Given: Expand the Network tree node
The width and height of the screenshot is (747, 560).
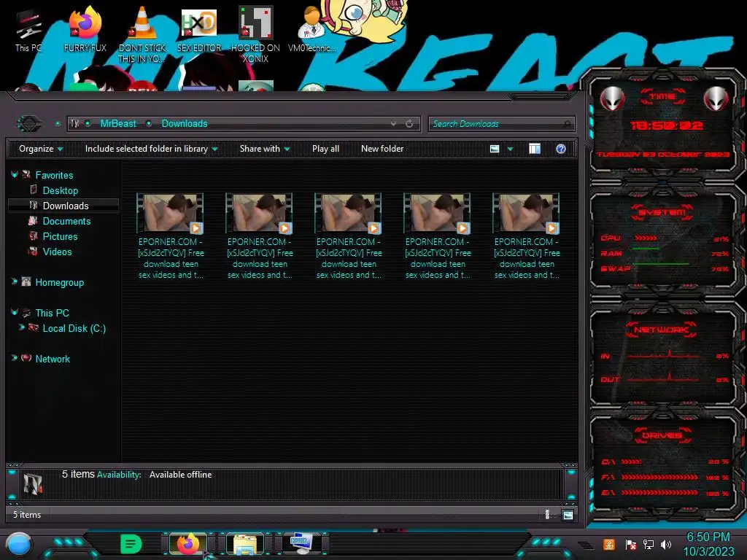Looking at the screenshot, I should coord(15,357).
